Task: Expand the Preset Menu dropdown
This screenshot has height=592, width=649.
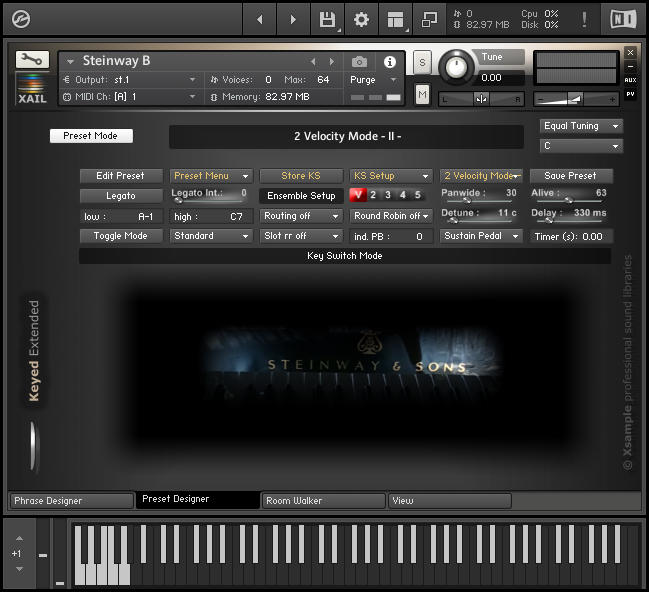Action: (211, 176)
